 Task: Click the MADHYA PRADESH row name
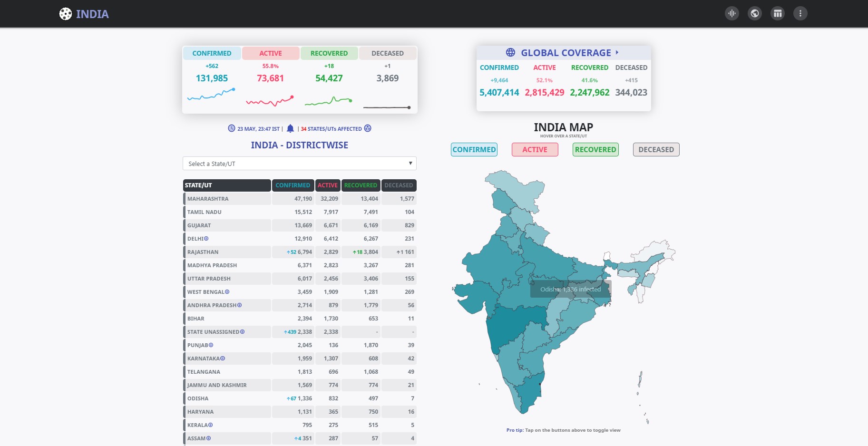pos(212,265)
